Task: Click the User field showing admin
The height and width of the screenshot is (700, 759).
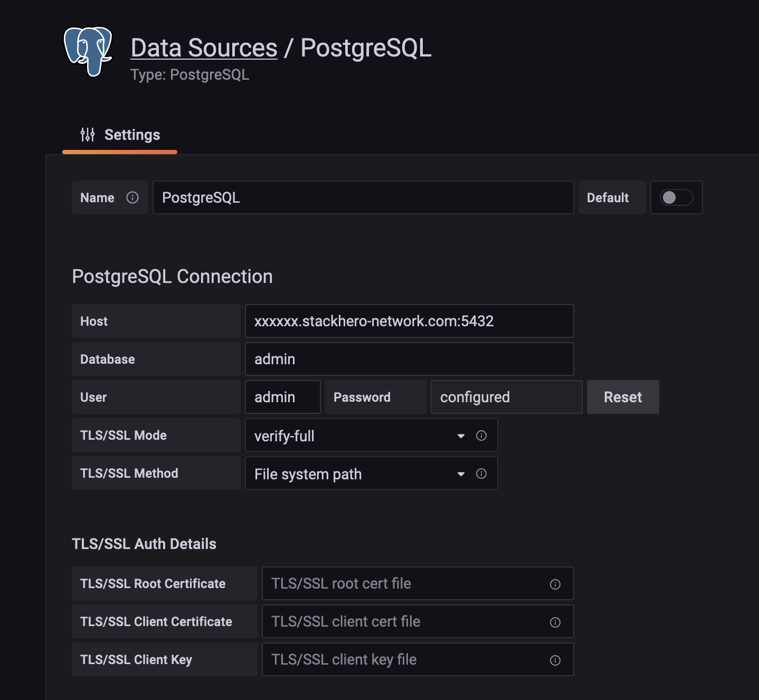Action: tap(282, 397)
